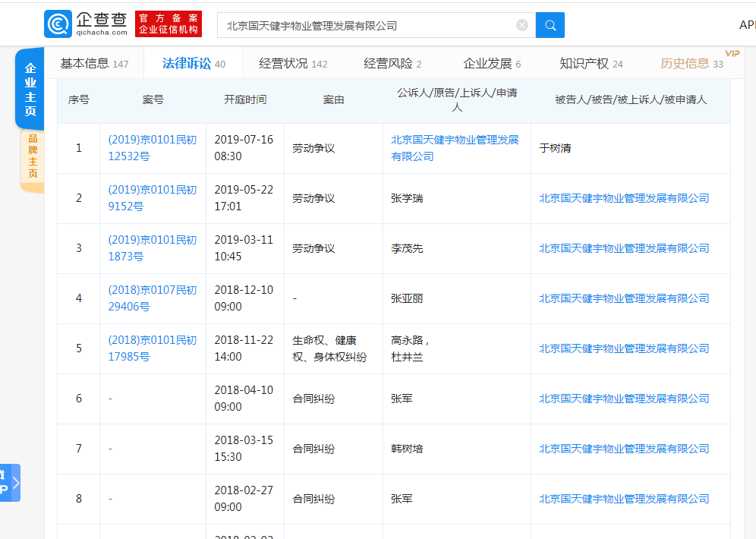Open defendant company link in 张亚丽 row

coord(624,298)
